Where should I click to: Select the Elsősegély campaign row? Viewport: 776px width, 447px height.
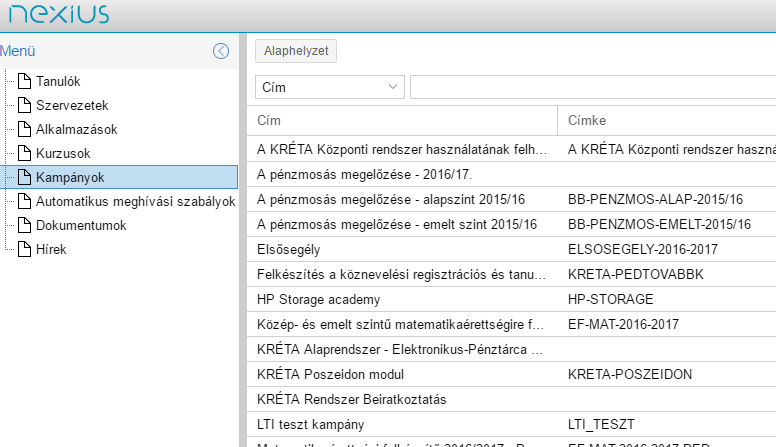400,247
